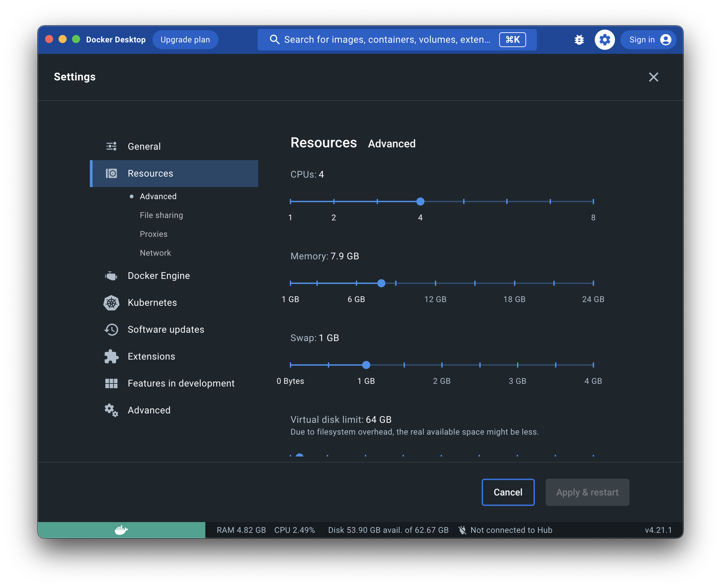Set CPUs slider to 8

pos(593,201)
